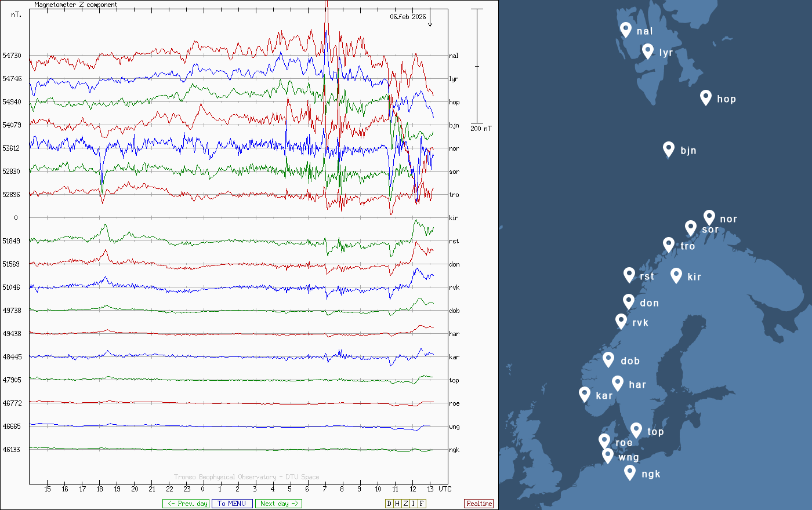Click the lyr station map pin
The height and width of the screenshot is (510, 812).
(648, 51)
